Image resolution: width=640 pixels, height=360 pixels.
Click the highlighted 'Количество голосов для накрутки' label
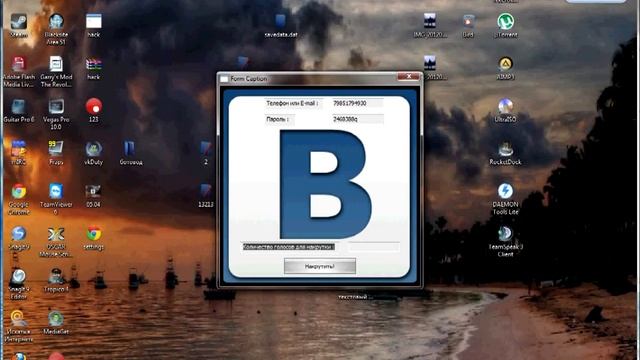tap(289, 247)
